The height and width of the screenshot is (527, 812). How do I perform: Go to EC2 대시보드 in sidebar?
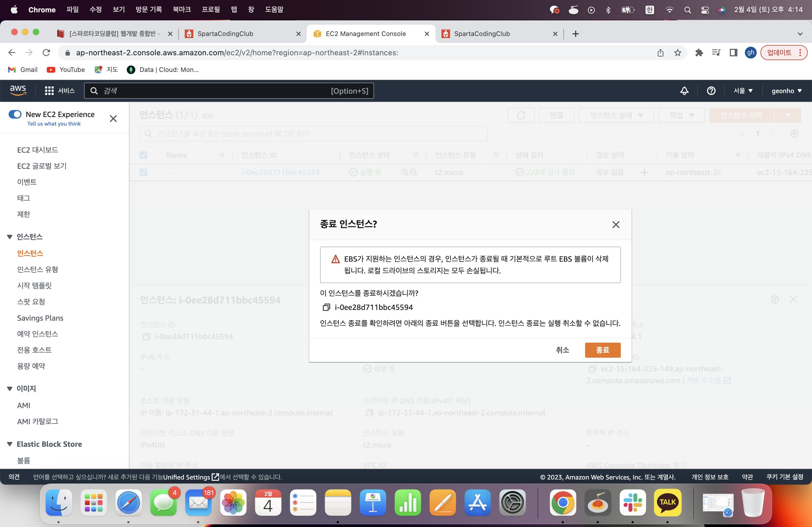pyautogui.click(x=38, y=150)
